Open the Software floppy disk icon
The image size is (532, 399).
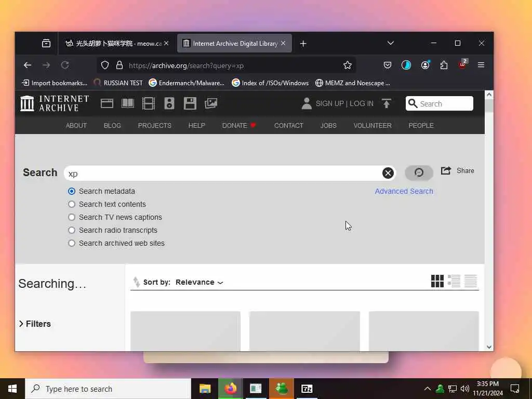[190, 103]
